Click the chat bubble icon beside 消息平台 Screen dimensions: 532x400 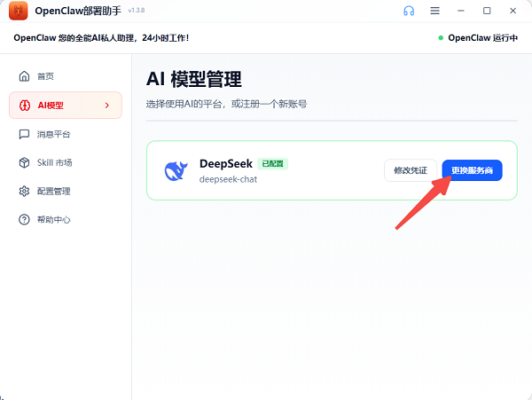(x=24, y=134)
